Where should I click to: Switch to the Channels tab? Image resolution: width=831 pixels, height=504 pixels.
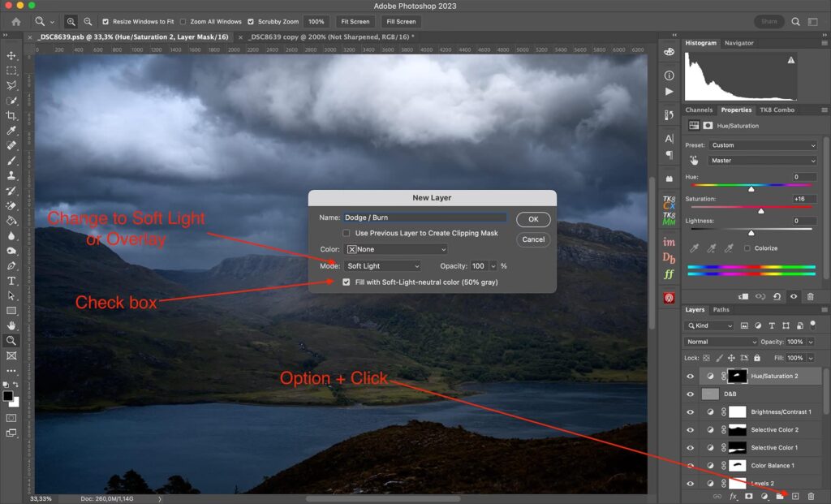click(x=698, y=110)
